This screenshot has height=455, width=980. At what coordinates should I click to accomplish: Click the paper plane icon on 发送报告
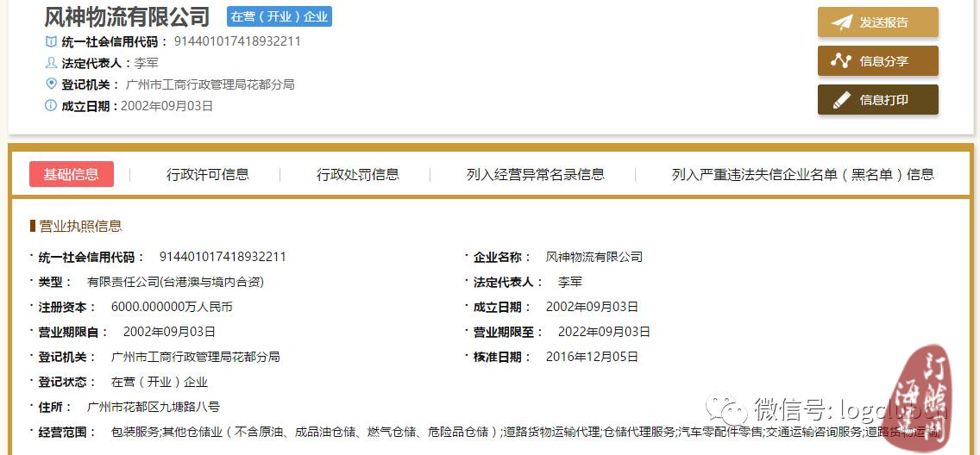coord(842,22)
